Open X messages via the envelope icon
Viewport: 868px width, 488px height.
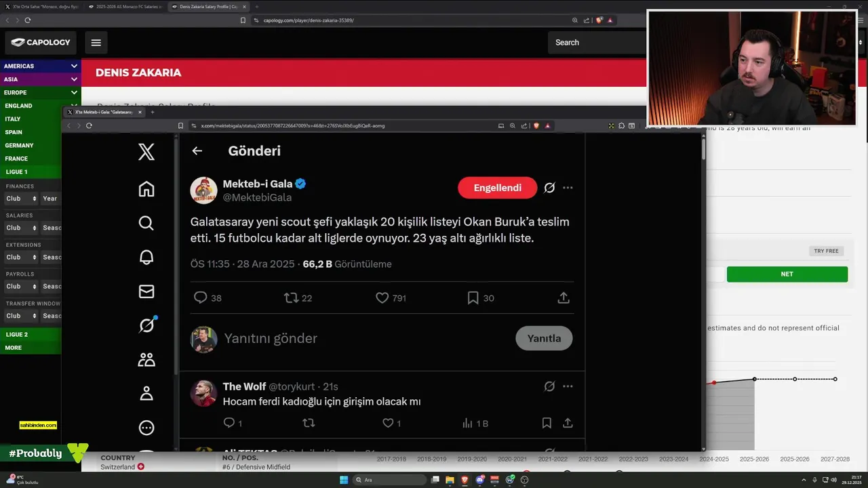(146, 291)
